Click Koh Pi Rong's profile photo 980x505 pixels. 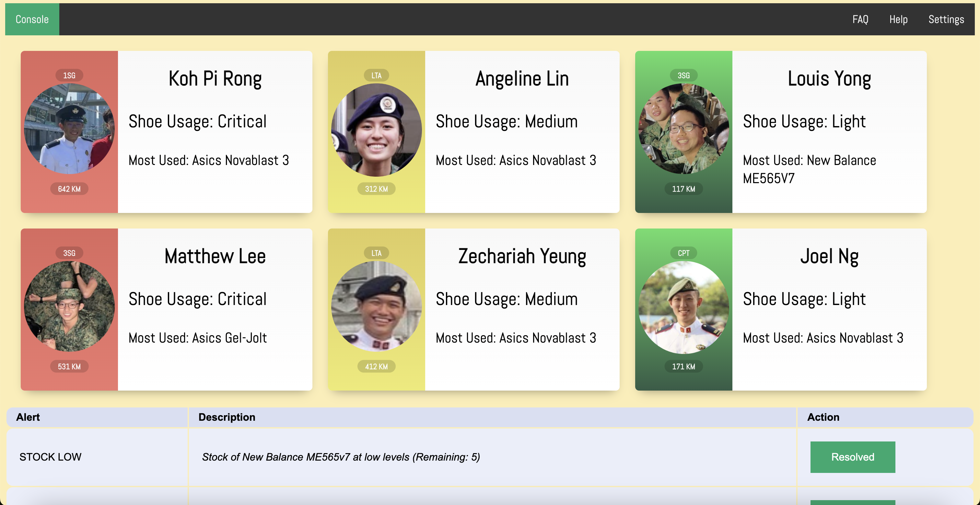tap(69, 129)
